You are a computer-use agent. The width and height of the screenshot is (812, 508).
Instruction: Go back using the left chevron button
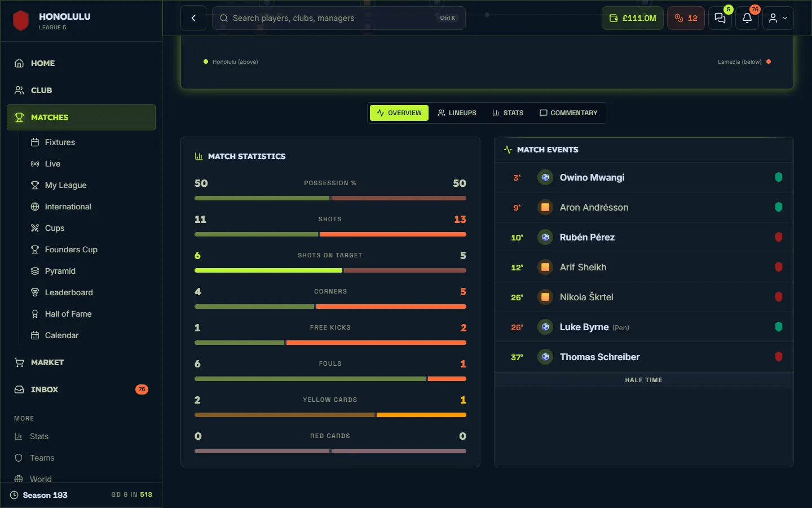coord(193,18)
